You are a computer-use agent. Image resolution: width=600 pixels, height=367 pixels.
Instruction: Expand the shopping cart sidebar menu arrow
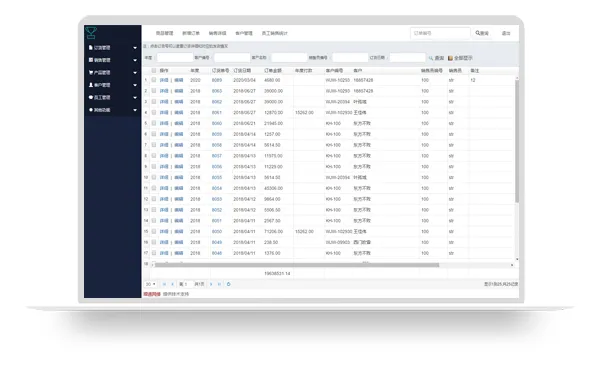[135, 73]
